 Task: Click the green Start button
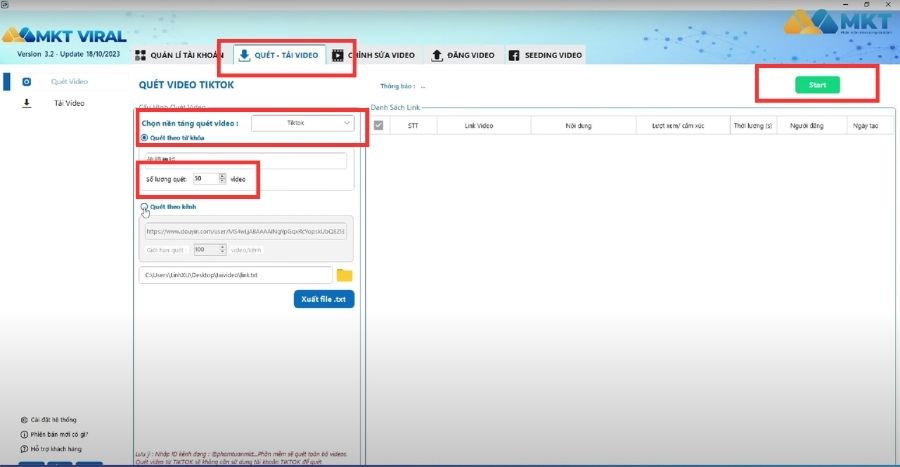point(817,85)
